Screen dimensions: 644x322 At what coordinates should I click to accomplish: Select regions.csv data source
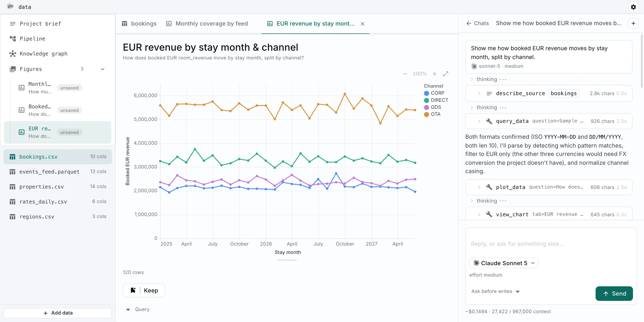(57, 217)
